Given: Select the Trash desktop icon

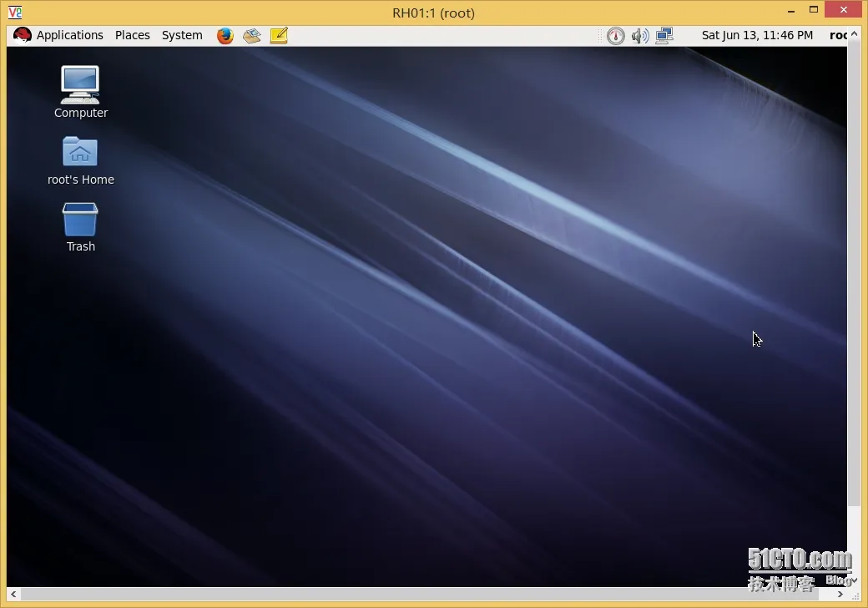Looking at the screenshot, I should pyautogui.click(x=81, y=228).
